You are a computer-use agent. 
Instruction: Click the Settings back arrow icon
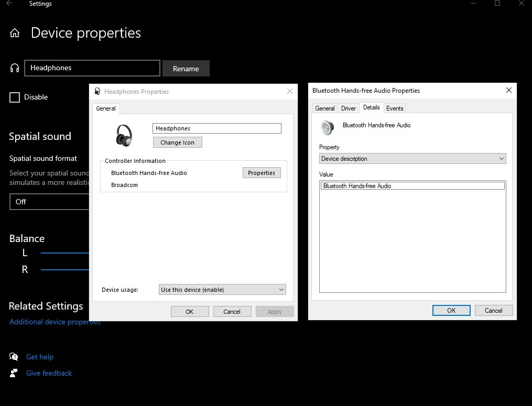[9, 4]
